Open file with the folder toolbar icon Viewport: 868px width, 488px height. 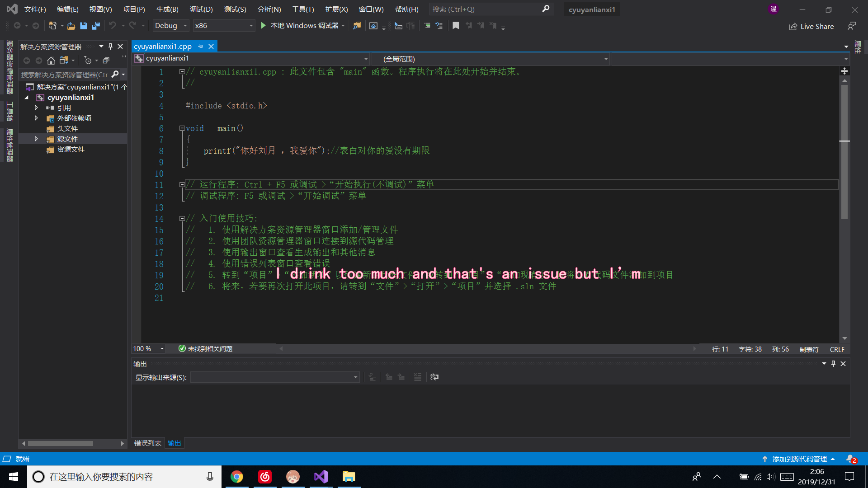[71, 26]
